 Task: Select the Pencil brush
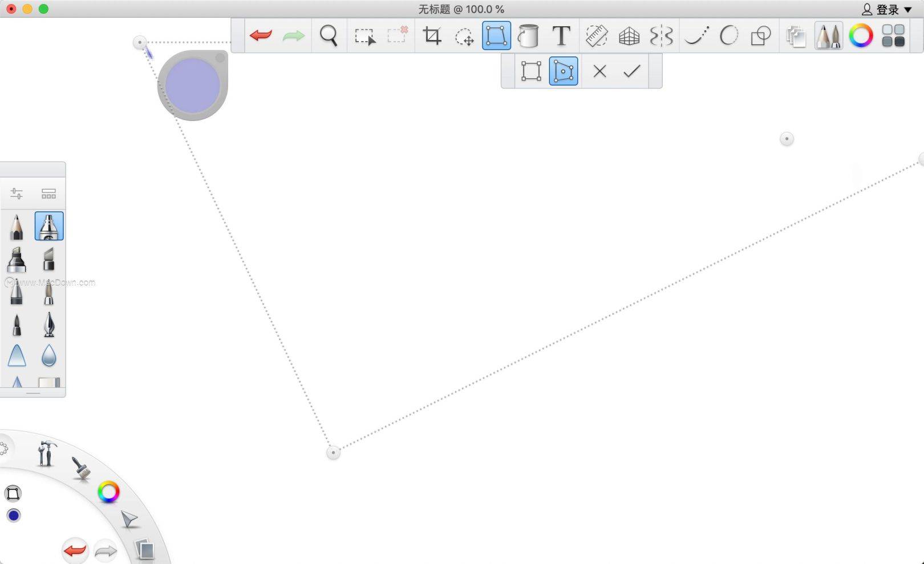(x=17, y=226)
